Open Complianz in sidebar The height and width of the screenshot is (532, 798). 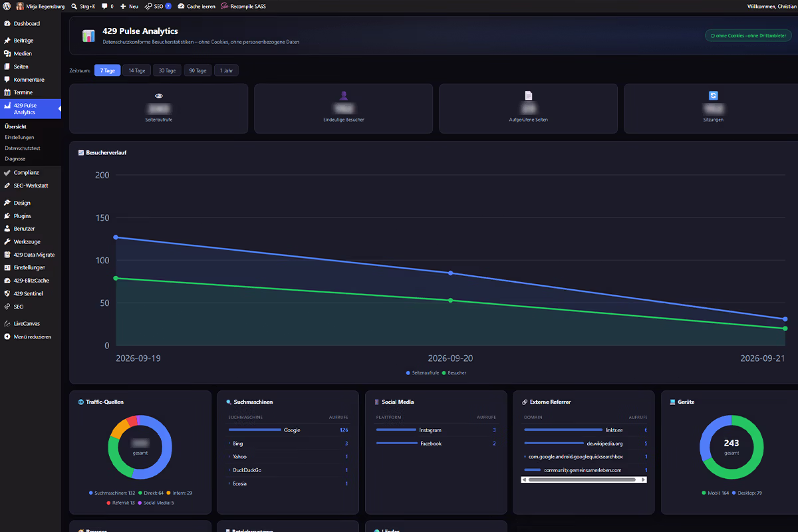30,173
